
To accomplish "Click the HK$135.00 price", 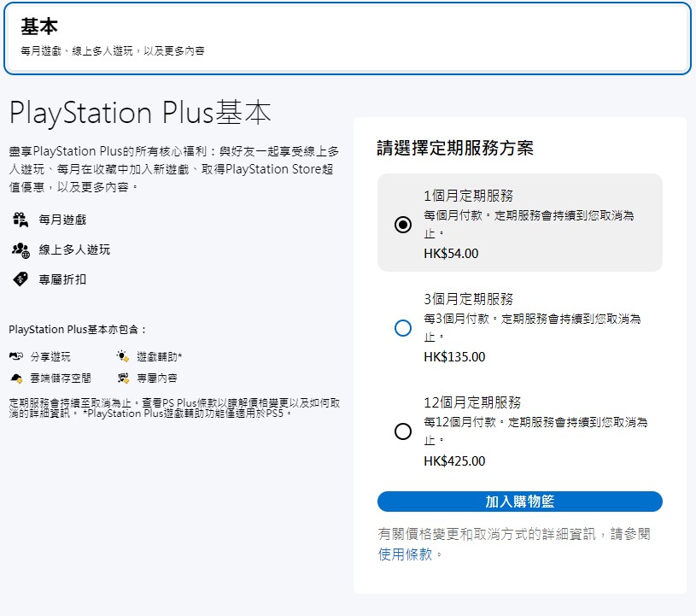I will click(x=454, y=357).
